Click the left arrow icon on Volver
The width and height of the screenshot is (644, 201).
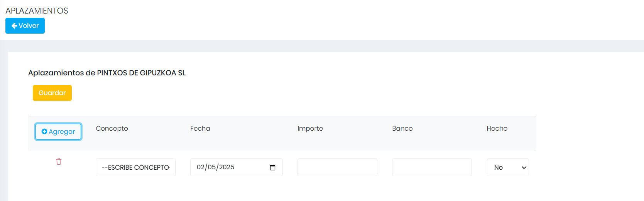click(14, 26)
